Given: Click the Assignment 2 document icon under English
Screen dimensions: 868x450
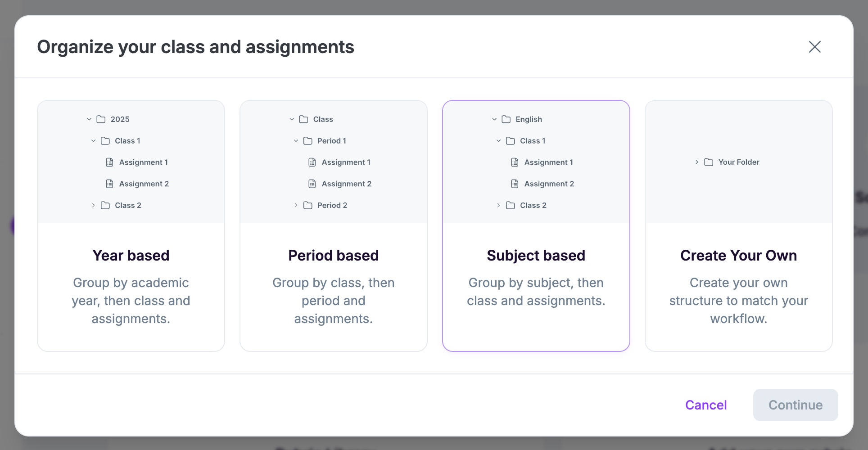Looking at the screenshot, I should 515,184.
